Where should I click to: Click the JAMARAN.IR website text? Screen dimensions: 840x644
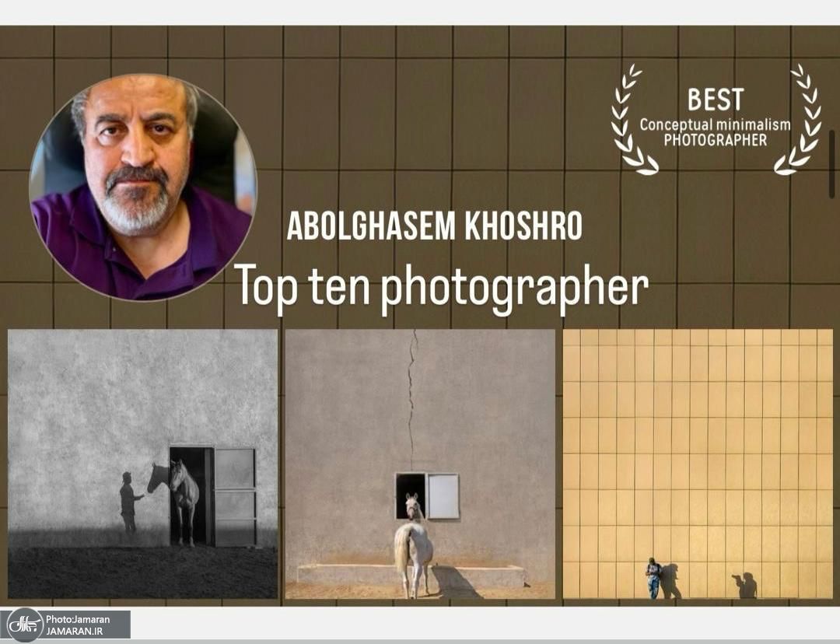(x=75, y=631)
